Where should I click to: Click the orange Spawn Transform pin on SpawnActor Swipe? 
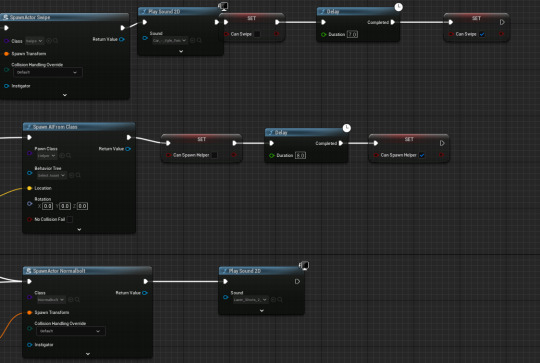(6, 54)
